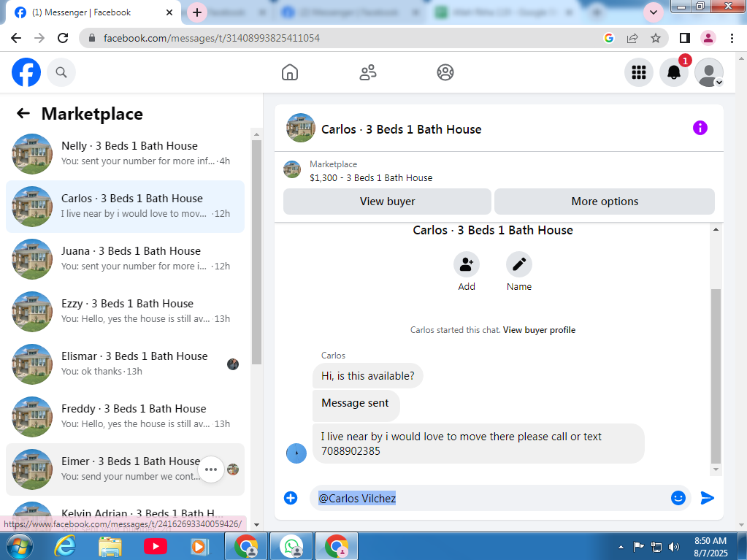Image resolution: width=747 pixels, height=560 pixels.
Task: Open the three-dot options on Eimer chat
Action: [210, 469]
